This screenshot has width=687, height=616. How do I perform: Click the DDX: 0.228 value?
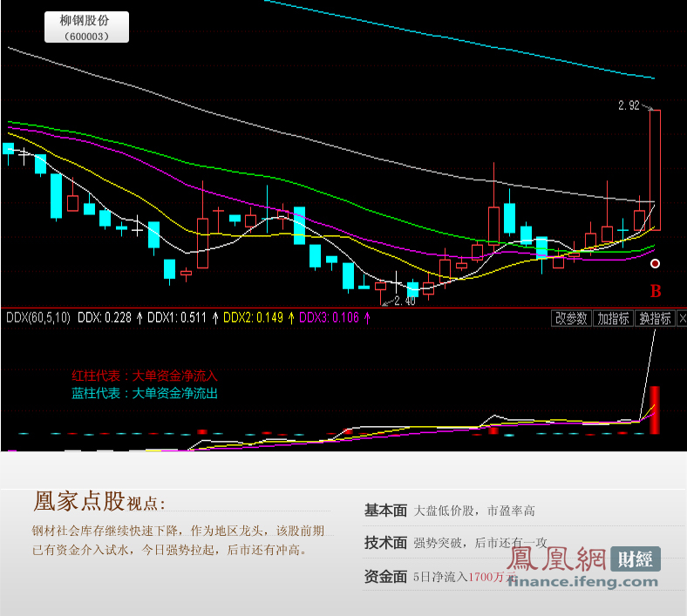click(105, 318)
